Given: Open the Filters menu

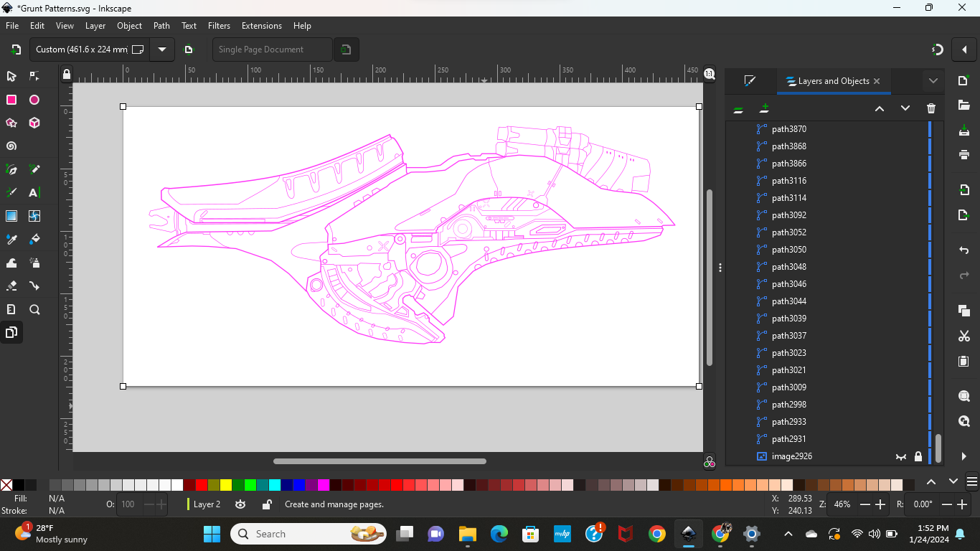Looking at the screenshot, I should coord(219,26).
